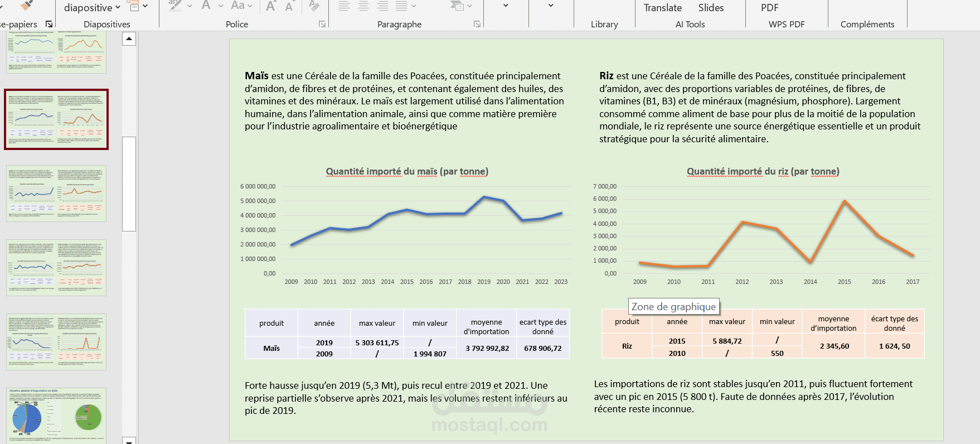Viewport: 980px width, 444px height.
Task: Click the table cell '550'
Action: click(x=777, y=353)
